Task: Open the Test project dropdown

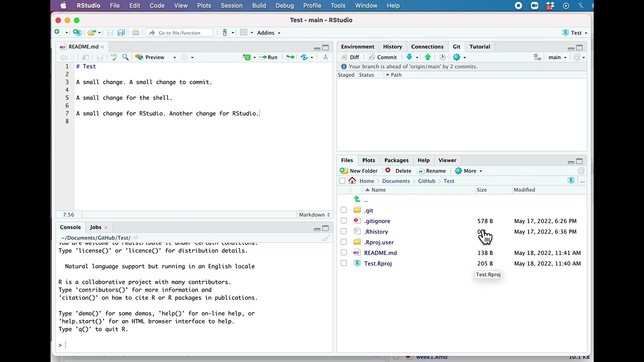Action: tap(575, 33)
